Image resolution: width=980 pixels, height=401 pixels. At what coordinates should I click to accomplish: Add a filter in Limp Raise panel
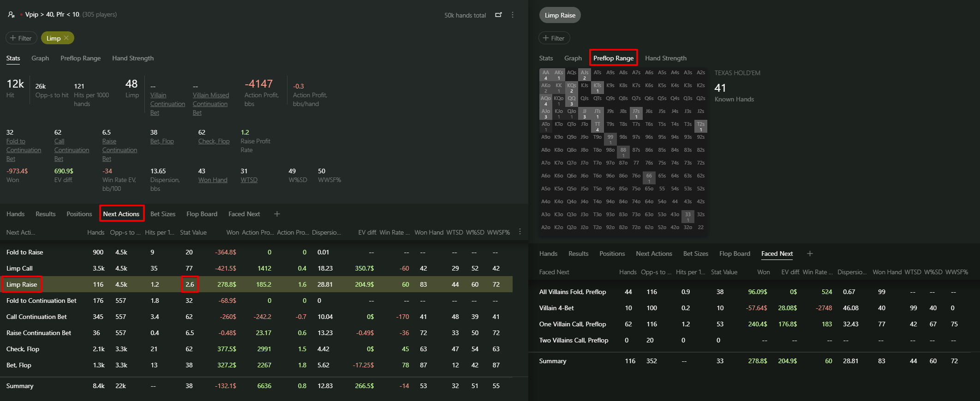pos(554,38)
